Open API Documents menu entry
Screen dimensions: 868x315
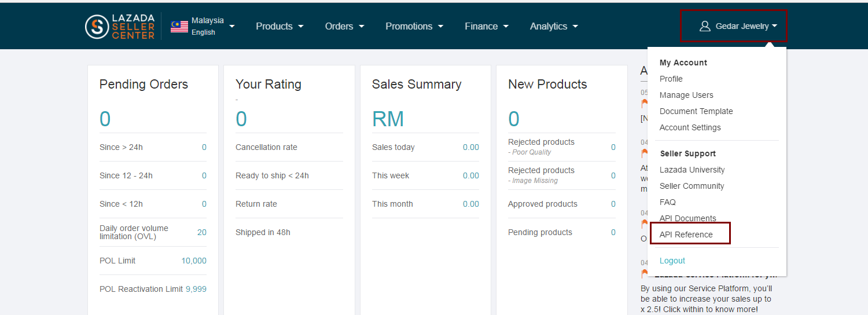click(x=688, y=218)
